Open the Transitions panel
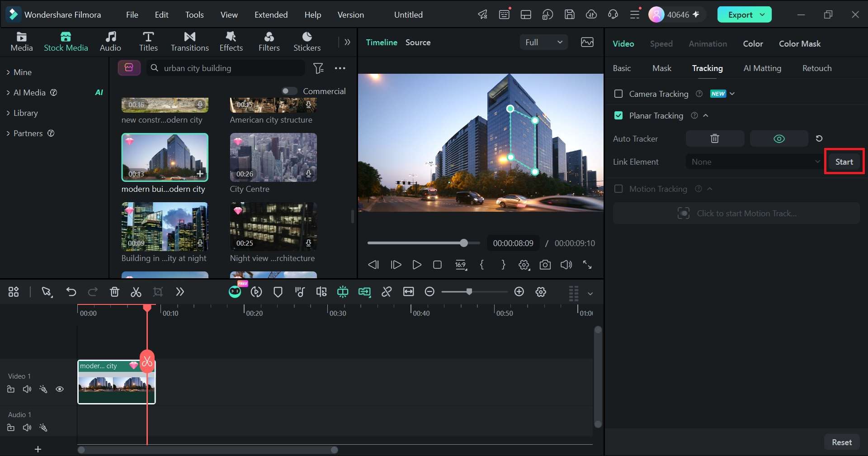 click(x=190, y=42)
